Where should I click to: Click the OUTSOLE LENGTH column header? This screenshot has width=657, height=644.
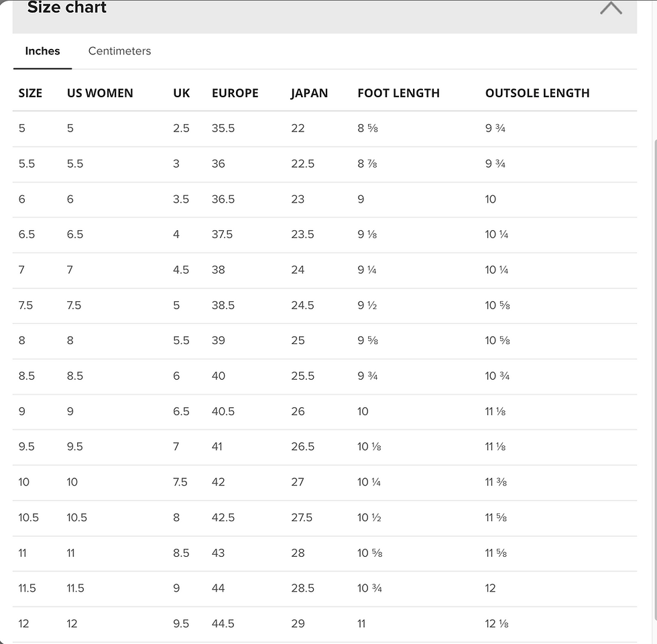[x=537, y=93]
